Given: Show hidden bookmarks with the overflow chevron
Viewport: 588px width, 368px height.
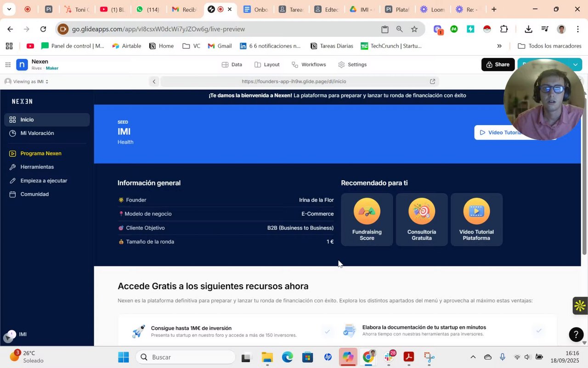Looking at the screenshot, I should (x=499, y=46).
